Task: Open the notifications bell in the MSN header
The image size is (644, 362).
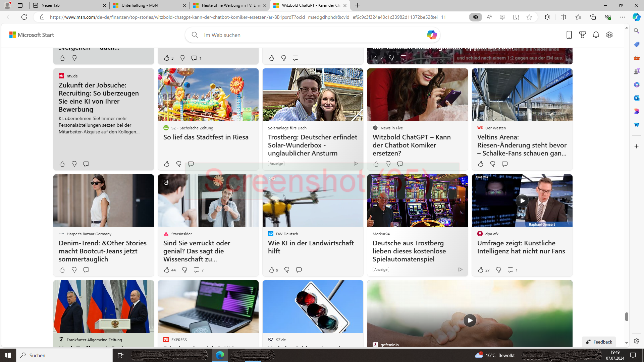Action: click(x=596, y=35)
